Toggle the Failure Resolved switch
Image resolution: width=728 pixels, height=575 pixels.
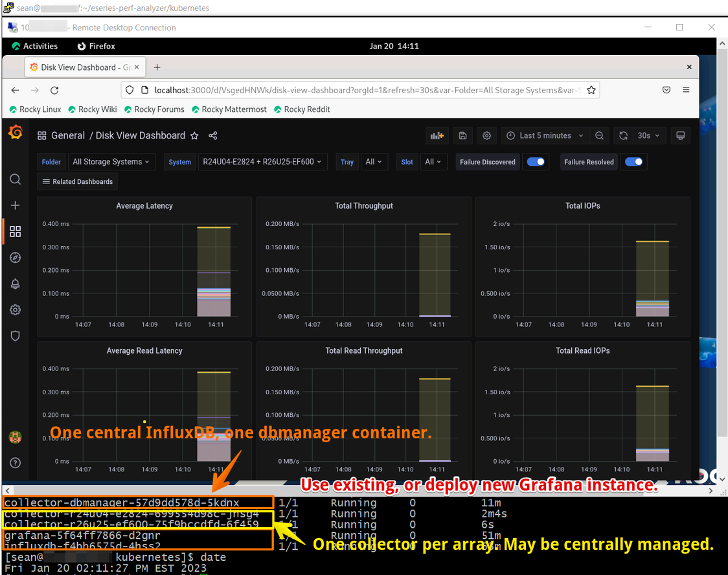point(633,161)
